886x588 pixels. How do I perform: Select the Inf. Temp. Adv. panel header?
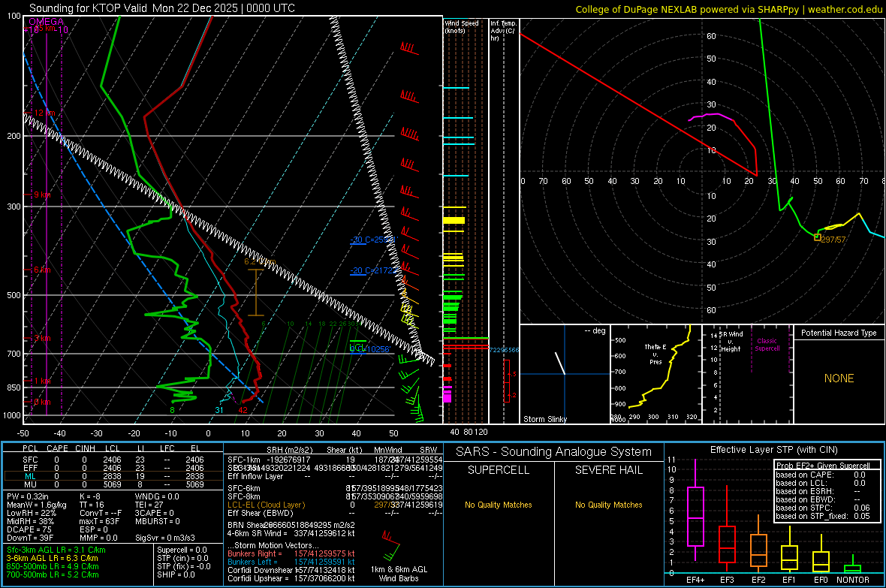503,31
